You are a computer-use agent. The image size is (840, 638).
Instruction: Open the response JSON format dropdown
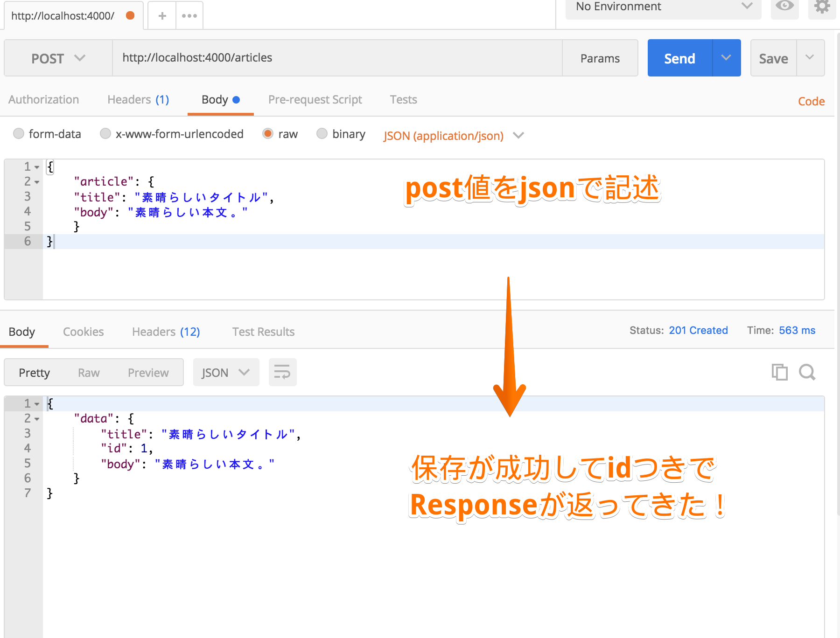(226, 372)
